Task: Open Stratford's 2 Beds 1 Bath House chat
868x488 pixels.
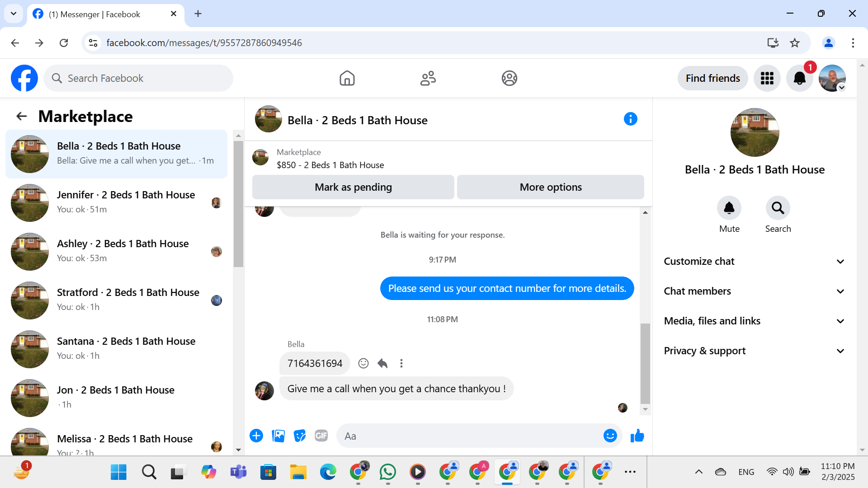Action: point(117,300)
